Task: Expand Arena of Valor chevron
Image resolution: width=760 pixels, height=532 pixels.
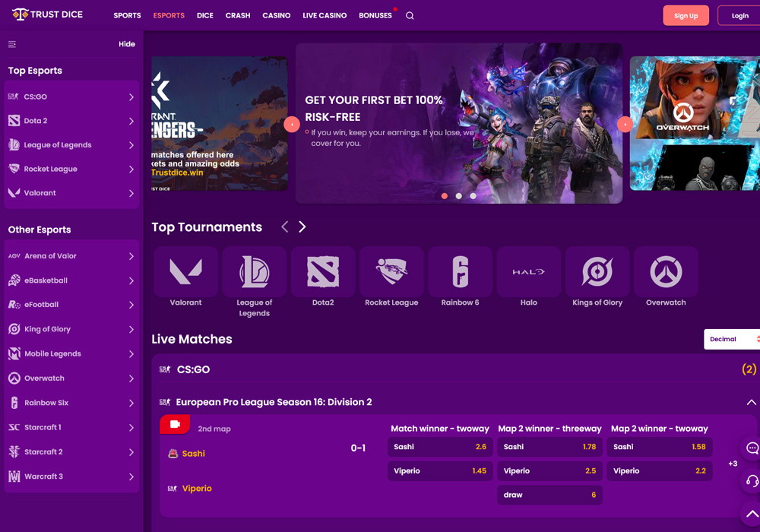Action: (131, 256)
